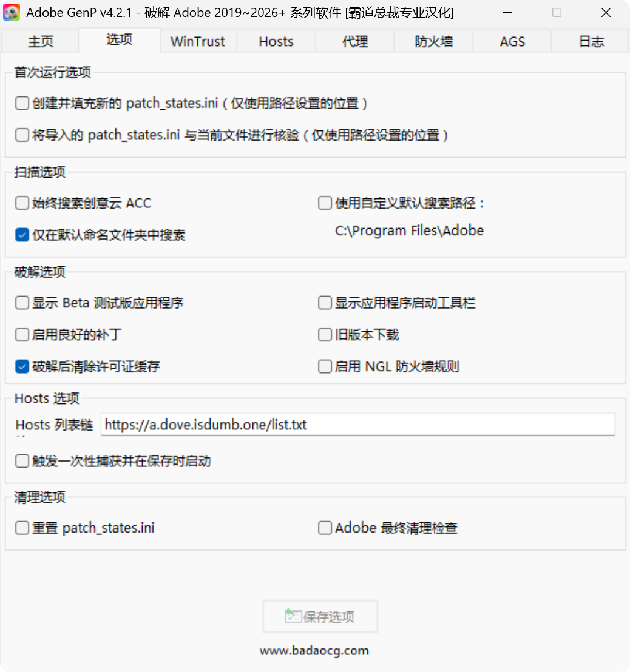Check 启用良好的补丁 option
This screenshot has height=672, width=630.
coord(22,335)
